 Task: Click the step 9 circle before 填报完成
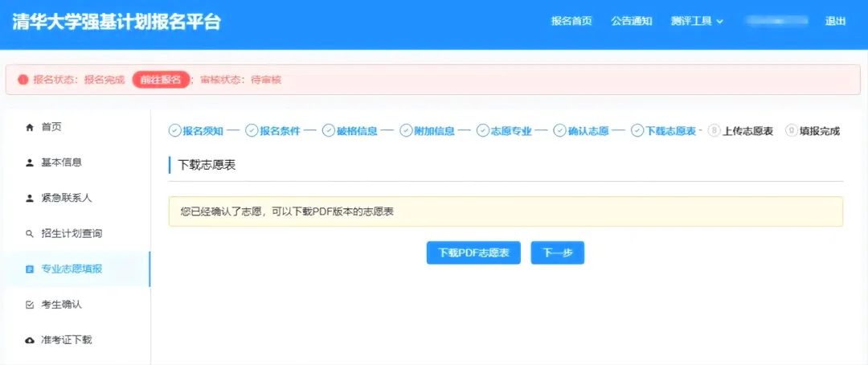tap(792, 131)
